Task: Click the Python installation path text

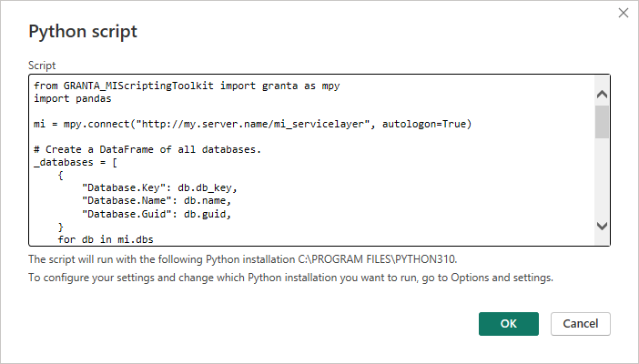Action: [242, 259]
